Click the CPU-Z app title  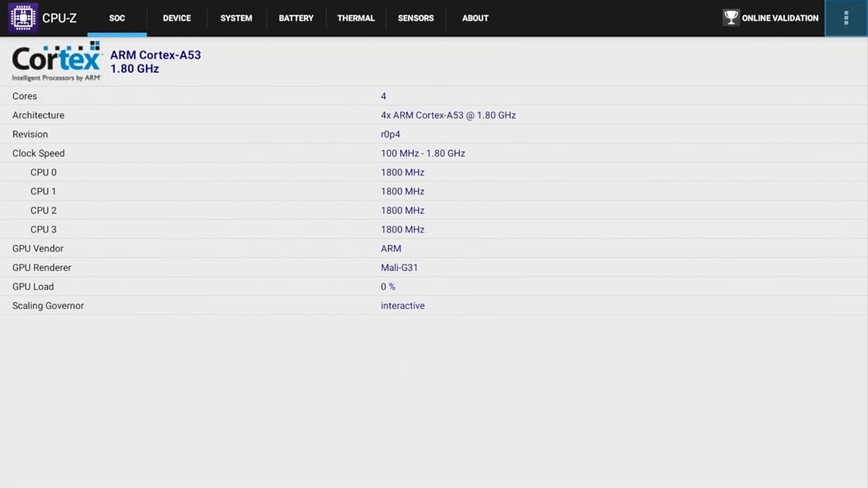[59, 18]
